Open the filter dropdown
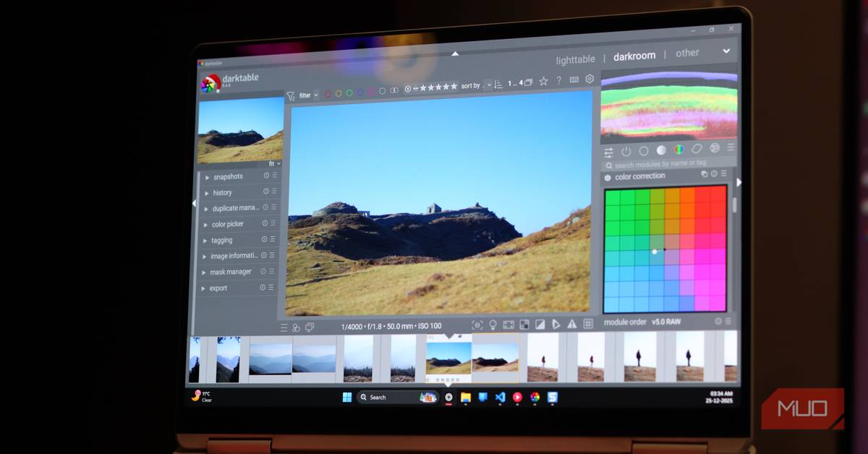 [x=309, y=95]
